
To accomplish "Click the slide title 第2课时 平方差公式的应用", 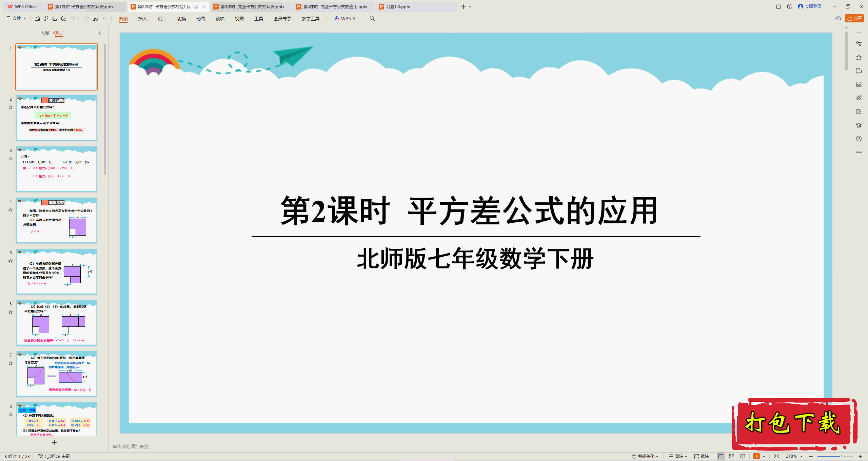I will [x=469, y=211].
